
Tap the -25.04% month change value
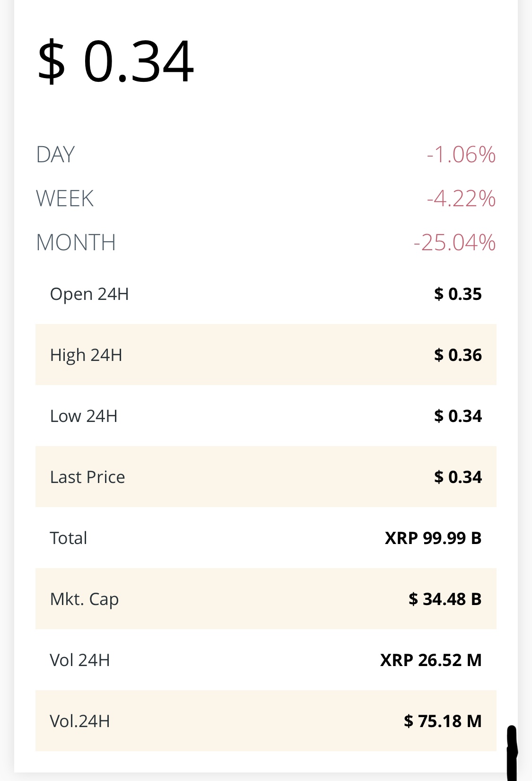pyautogui.click(x=454, y=243)
